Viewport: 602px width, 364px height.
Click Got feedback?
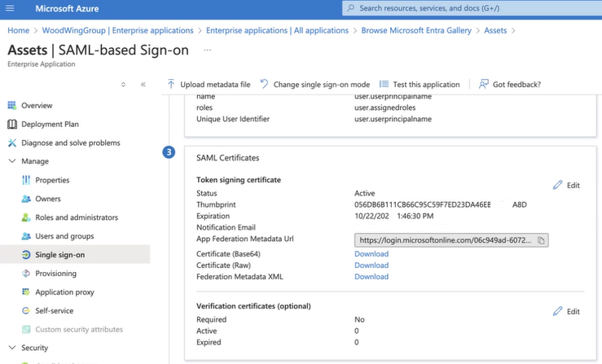510,84
